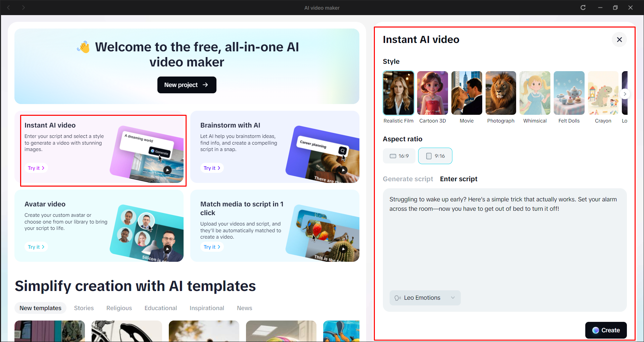The height and width of the screenshot is (342, 644).
Task: Click the Create button
Action: point(606,330)
